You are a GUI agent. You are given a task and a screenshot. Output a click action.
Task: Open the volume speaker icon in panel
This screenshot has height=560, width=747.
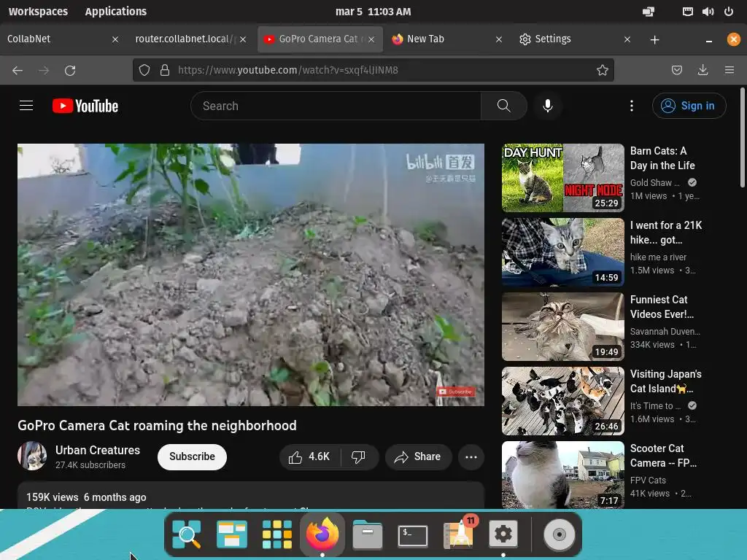point(708,12)
